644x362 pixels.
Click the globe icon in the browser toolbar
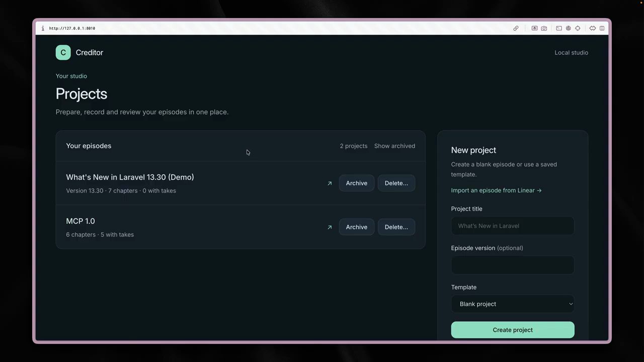[x=568, y=28]
